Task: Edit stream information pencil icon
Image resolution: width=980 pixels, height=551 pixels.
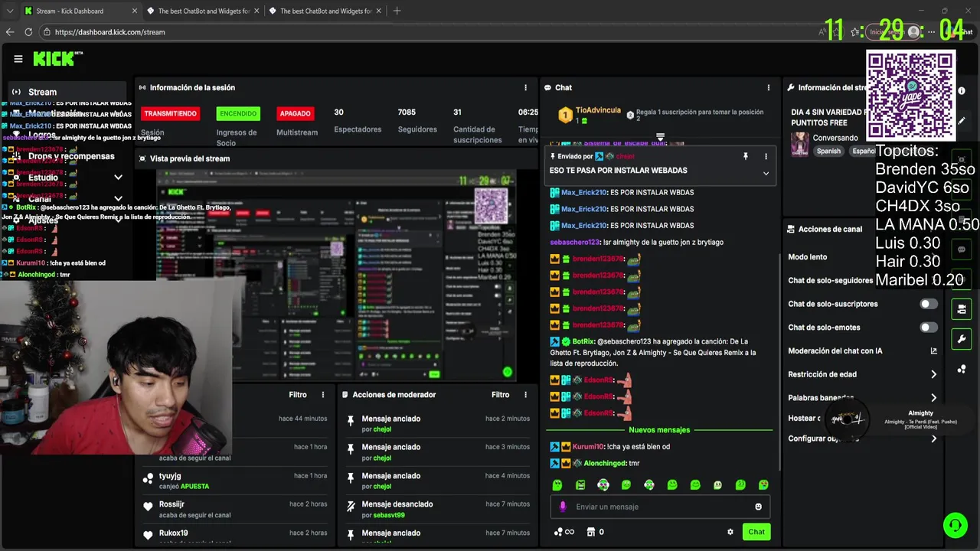Action: [962, 120]
